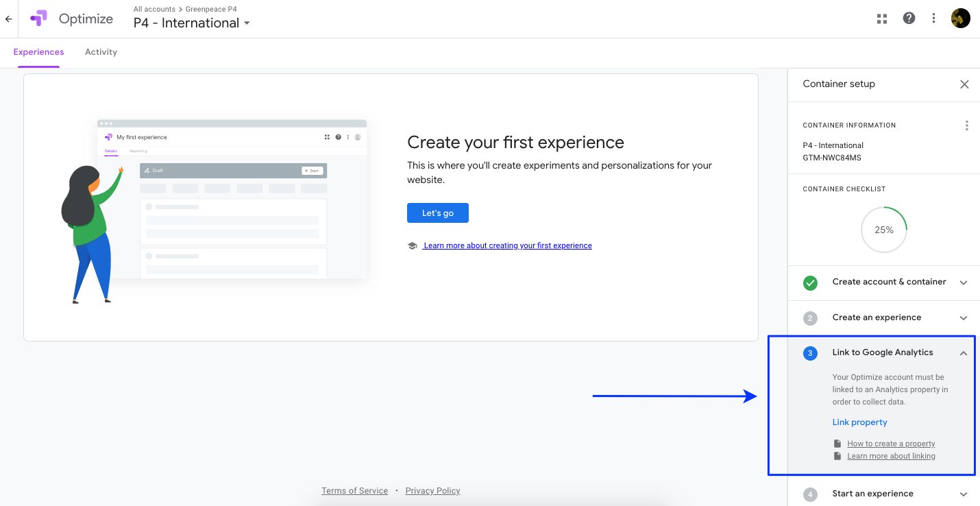The width and height of the screenshot is (980, 506).
Task: Open the Google apps grid
Action: pos(882,19)
